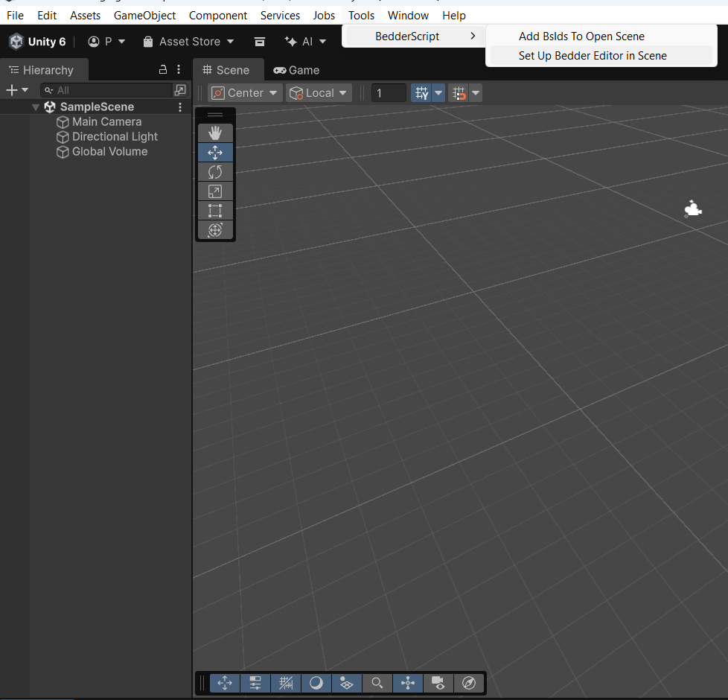728x700 pixels.
Task: Toggle the Tool Settings overlay button
Action: coord(255,683)
